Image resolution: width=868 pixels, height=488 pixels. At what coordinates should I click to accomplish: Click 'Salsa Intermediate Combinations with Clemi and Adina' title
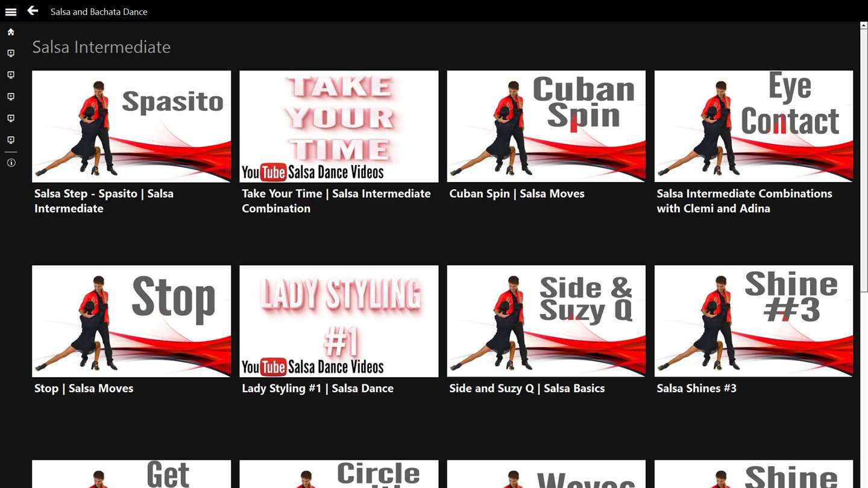(x=744, y=201)
